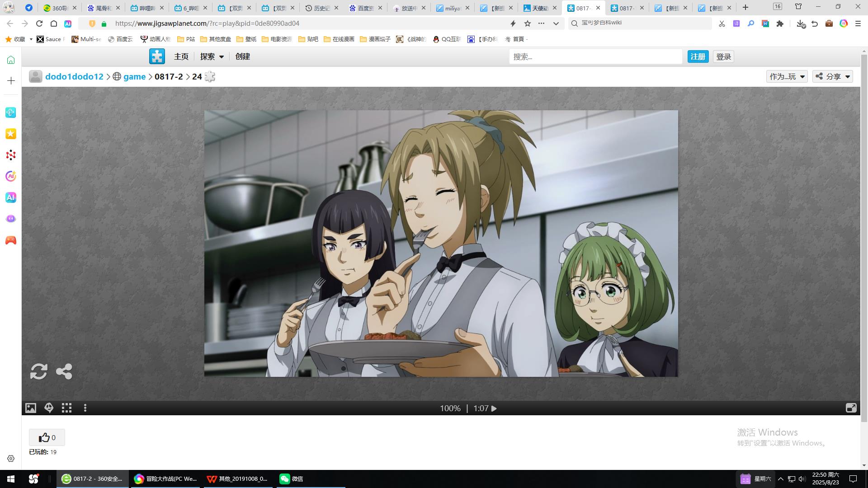Open the Windows Start menu
The image size is (868, 488).
[11, 479]
